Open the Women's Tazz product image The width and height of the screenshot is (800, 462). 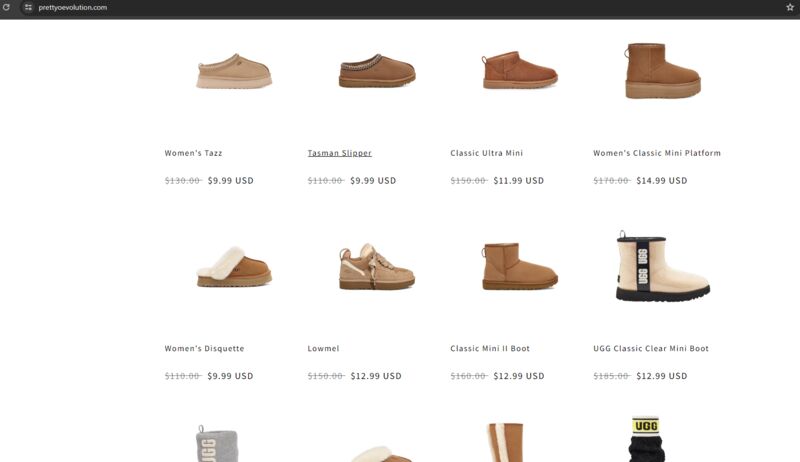pyautogui.click(x=234, y=71)
